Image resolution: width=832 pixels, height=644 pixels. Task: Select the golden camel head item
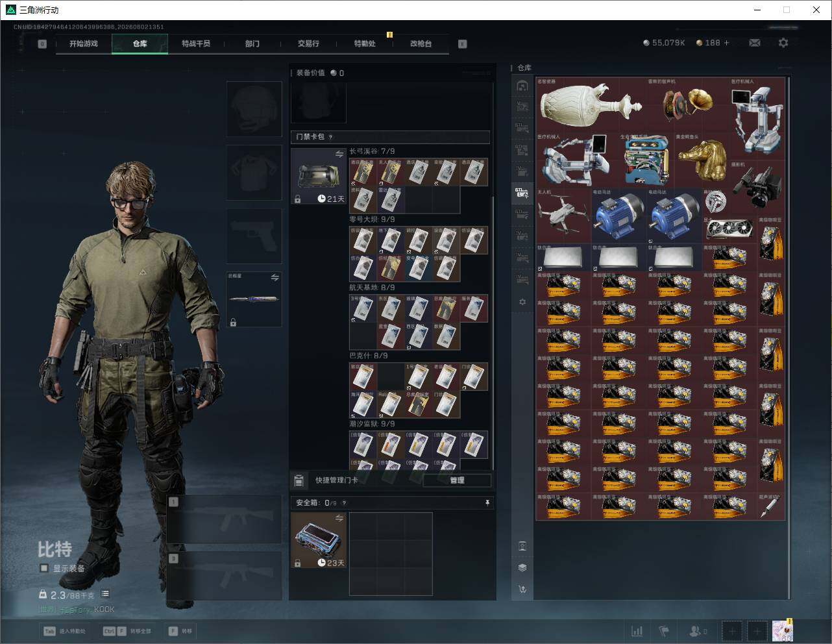(x=703, y=160)
